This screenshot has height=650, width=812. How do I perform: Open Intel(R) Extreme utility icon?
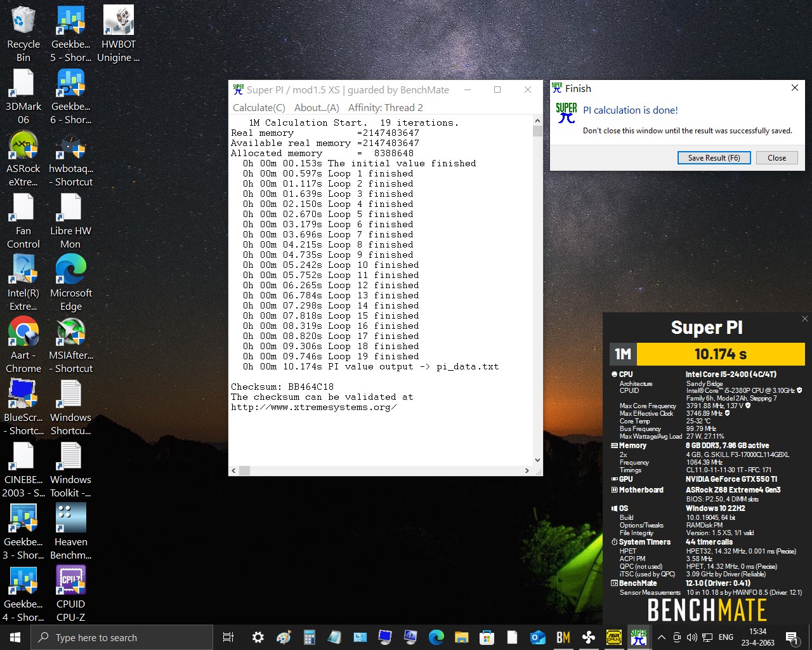tap(23, 284)
